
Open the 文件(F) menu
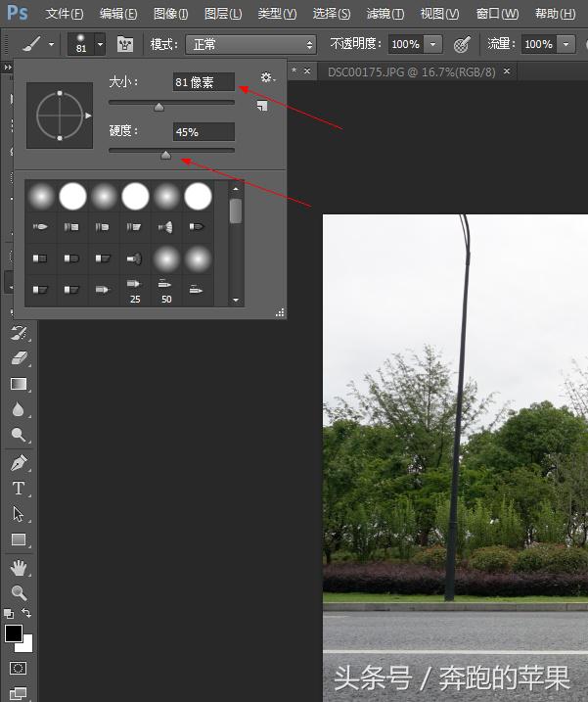[65, 14]
